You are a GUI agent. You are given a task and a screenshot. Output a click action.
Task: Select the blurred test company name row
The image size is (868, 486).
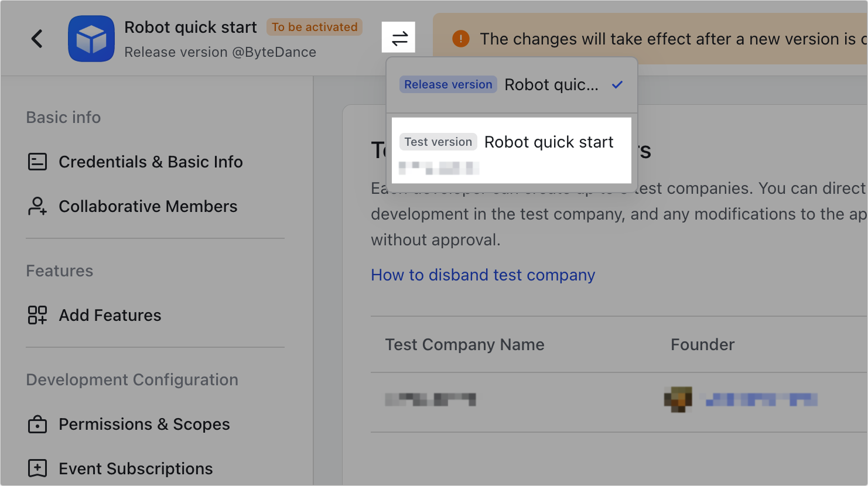[x=430, y=400]
